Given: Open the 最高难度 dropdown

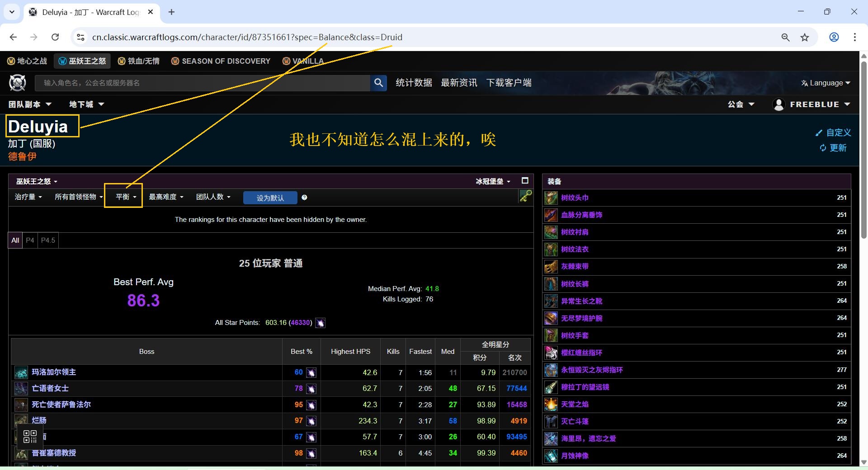Looking at the screenshot, I should tap(166, 197).
